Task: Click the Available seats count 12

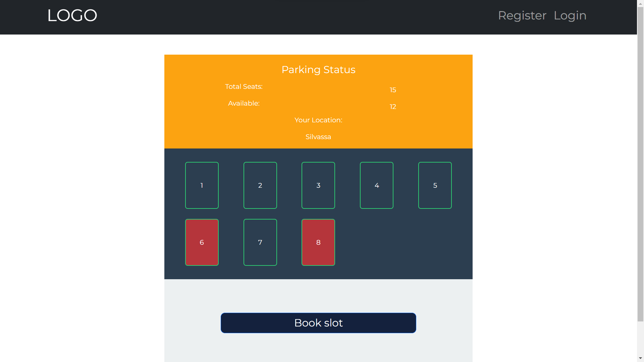Action: 392,107
